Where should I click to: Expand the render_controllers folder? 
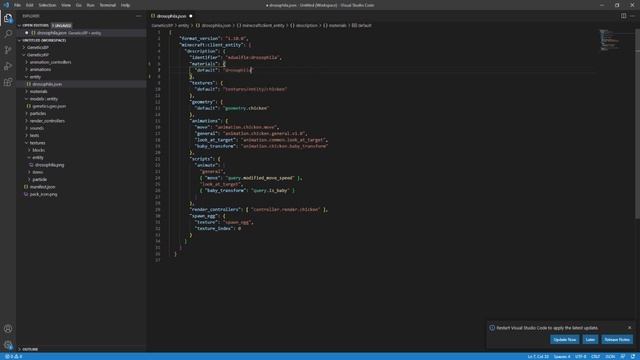tap(47, 121)
